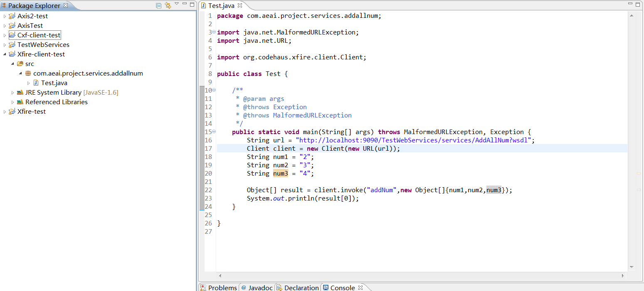Viewport: 644px width, 291px height.
Task: Collapse the com.aeai.project.services.addallnum package
Action: 20,73
